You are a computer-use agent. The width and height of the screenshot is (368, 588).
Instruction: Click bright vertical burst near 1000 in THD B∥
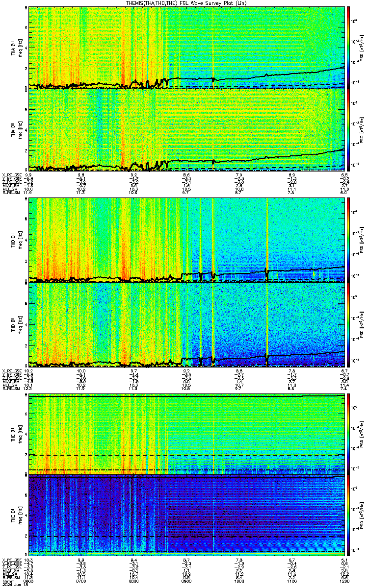266,324
